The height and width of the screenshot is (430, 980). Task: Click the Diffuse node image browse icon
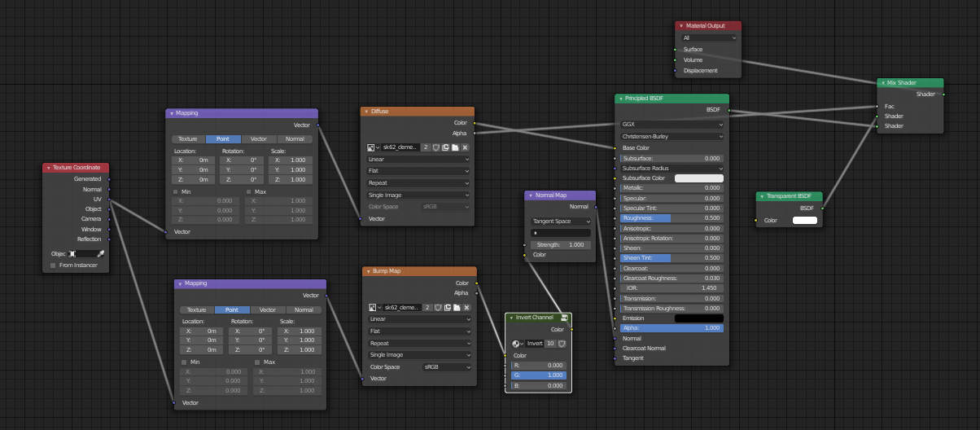(x=374, y=147)
